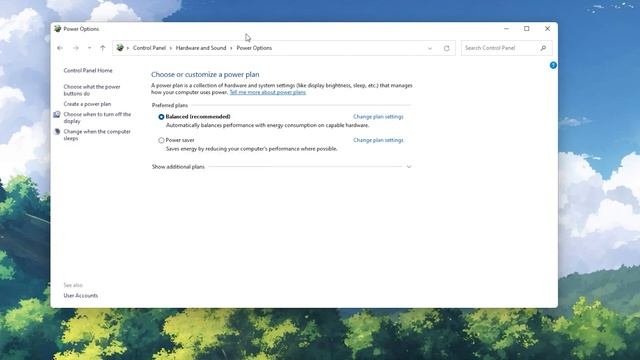Click the Power Options title bar icon

[58, 29]
